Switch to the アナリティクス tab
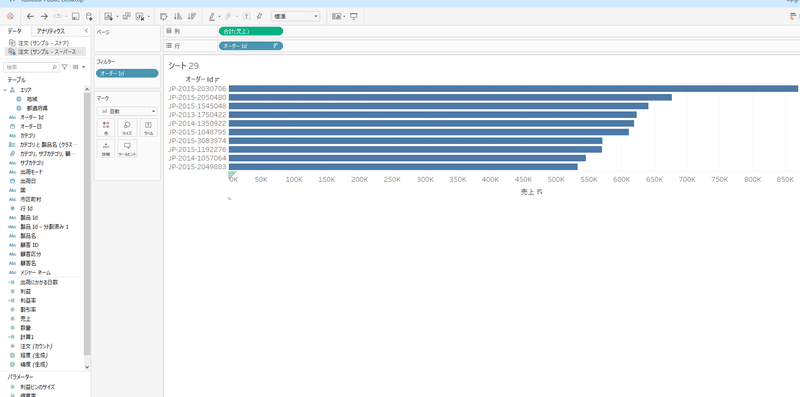Image resolution: width=800 pixels, height=397 pixels. (51, 31)
